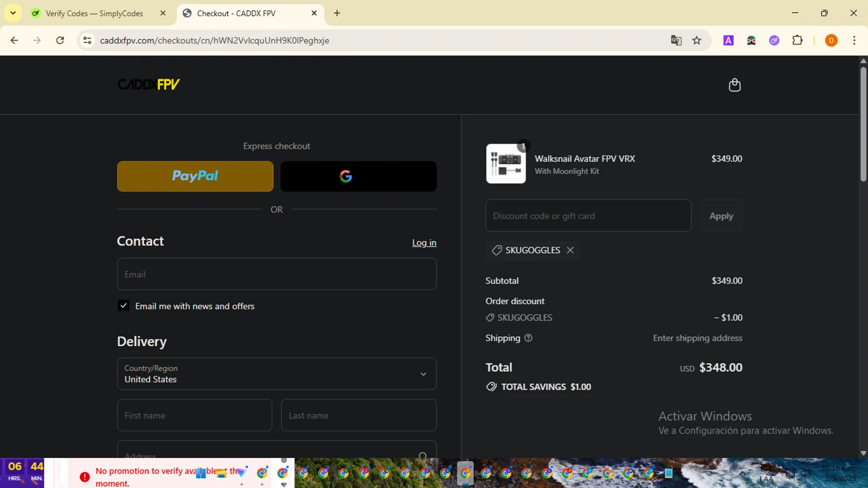Screen dimensions: 868x488
Task: Toggle Email me with news and offers
Action: [123, 306]
